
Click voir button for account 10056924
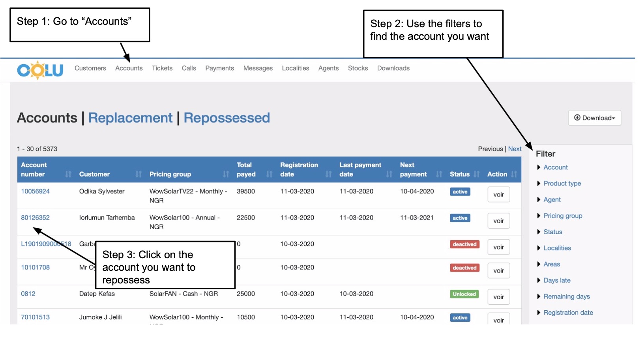click(498, 195)
